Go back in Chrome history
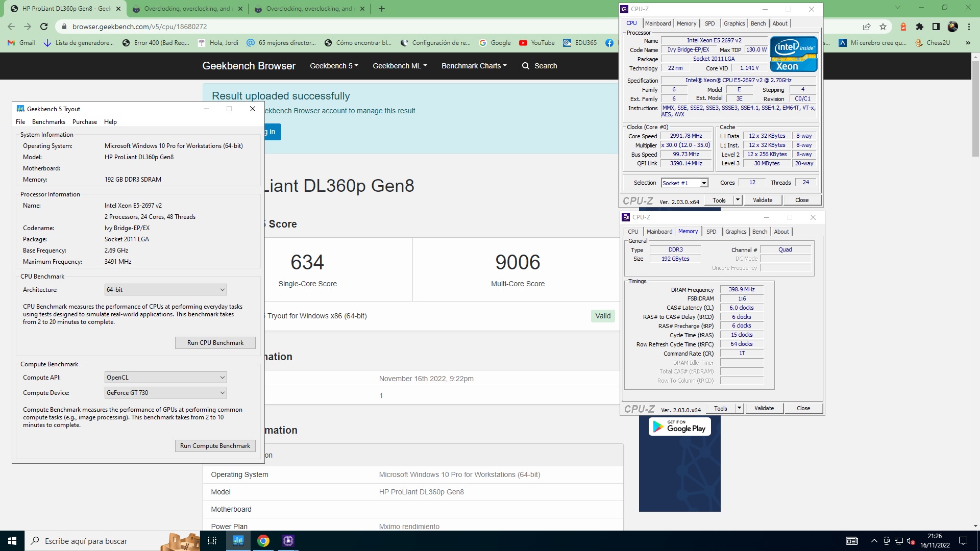The image size is (980, 551). point(11,27)
